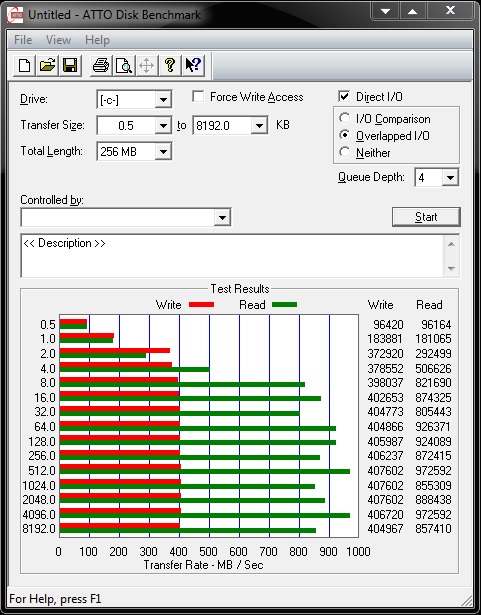Viewport: 481px width, 615px height.
Task: Click the resize grip in status bar corner
Action: pos(466,600)
